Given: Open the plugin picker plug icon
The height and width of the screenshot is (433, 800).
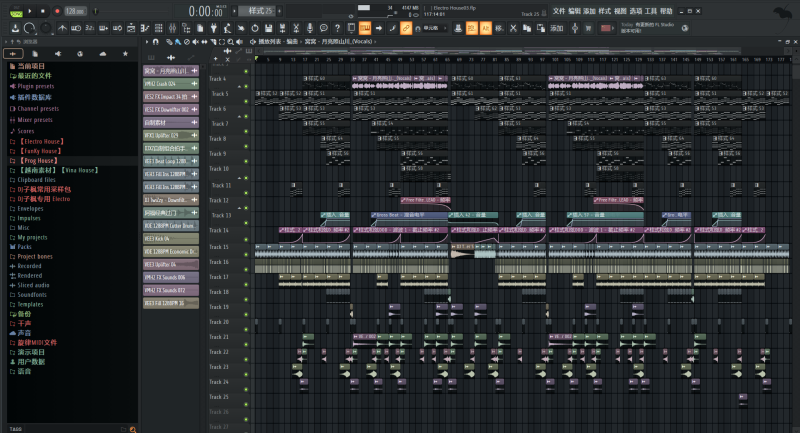Looking at the screenshot, I should (x=214, y=28).
